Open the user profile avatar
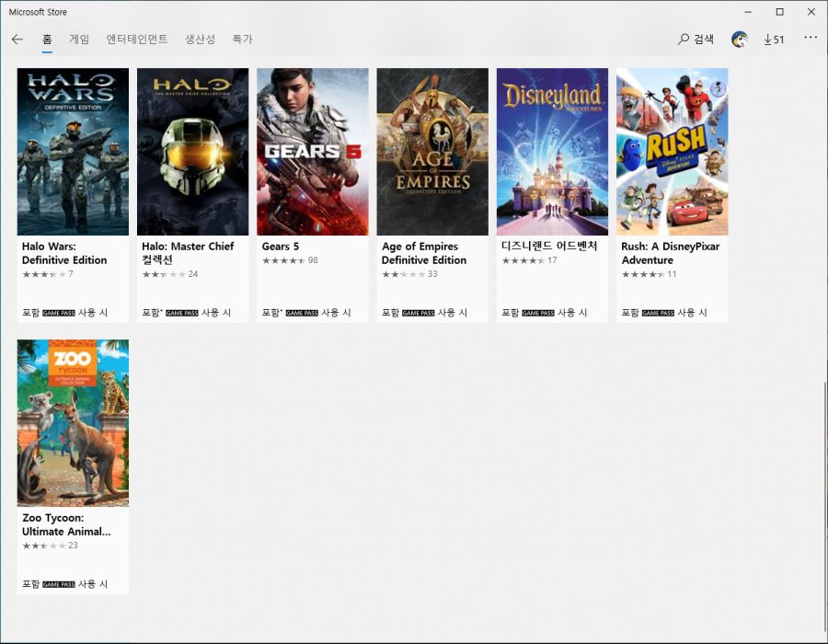Viewport: 828px width, 644px height. tap(740, 39)
